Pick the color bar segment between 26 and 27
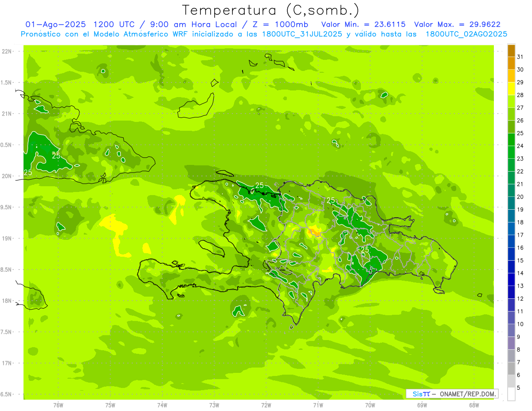 511,114
